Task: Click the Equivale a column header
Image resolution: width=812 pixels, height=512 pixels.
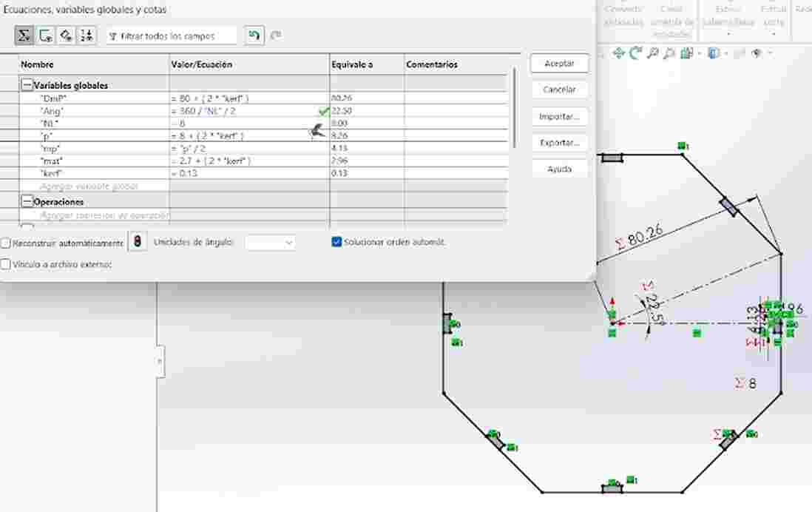Action: 367,65
